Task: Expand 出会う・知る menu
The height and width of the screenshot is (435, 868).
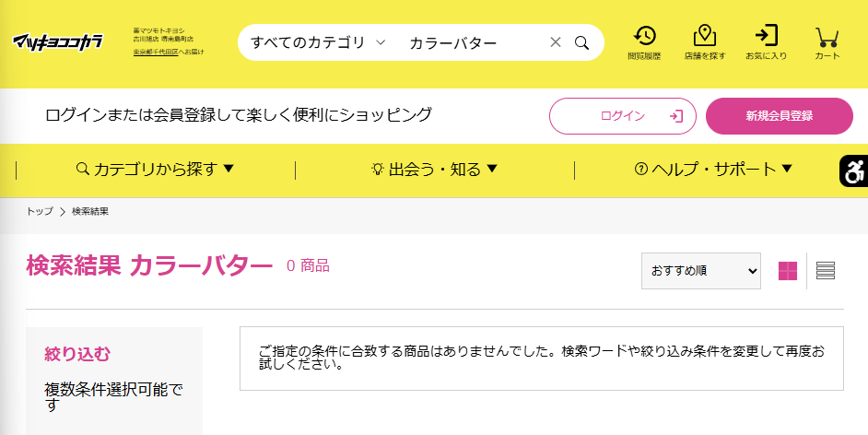Action: 435,170
